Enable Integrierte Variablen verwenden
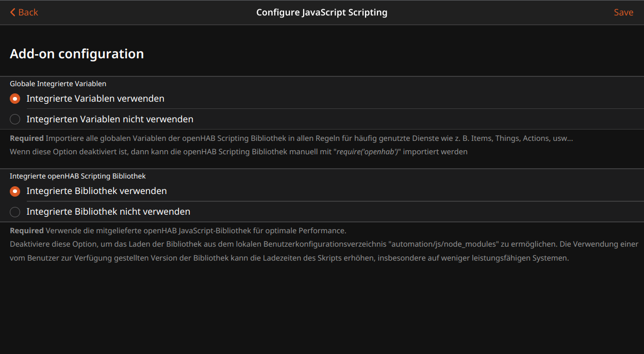This screenshot has height=354, width=644. click(x=15, y=99)
